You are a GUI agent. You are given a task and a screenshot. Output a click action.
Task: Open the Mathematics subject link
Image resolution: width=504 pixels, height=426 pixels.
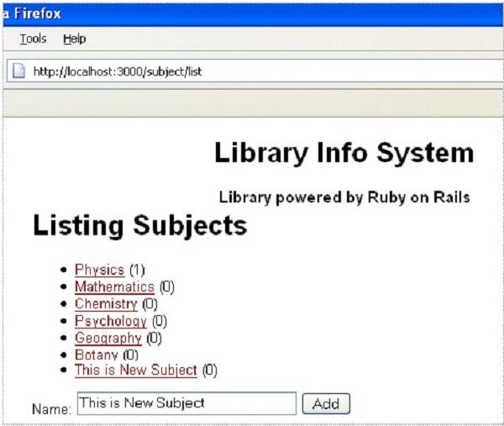point(114,287)
